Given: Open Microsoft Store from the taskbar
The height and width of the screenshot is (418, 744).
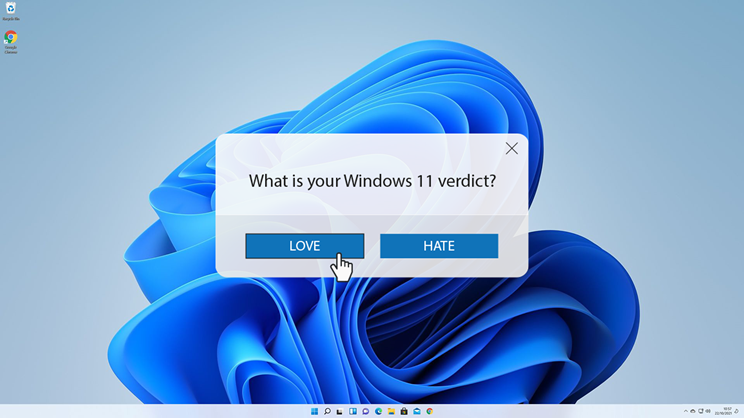Looking at the screenshot, I should [x=404, y=411].
